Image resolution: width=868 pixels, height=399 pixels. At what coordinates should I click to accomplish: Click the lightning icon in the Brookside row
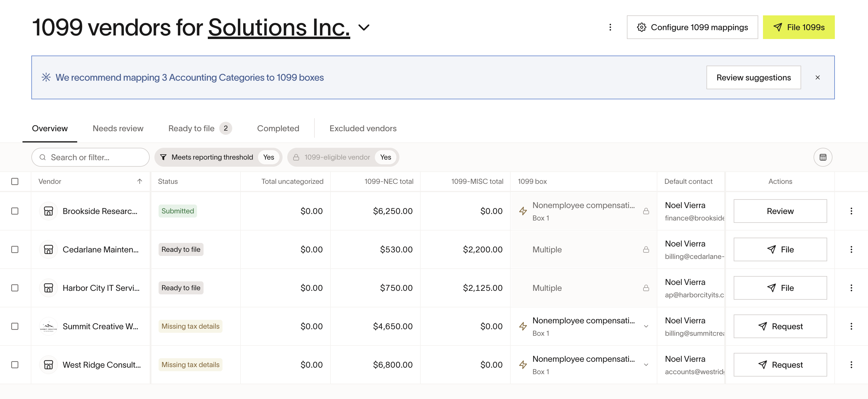523,211
